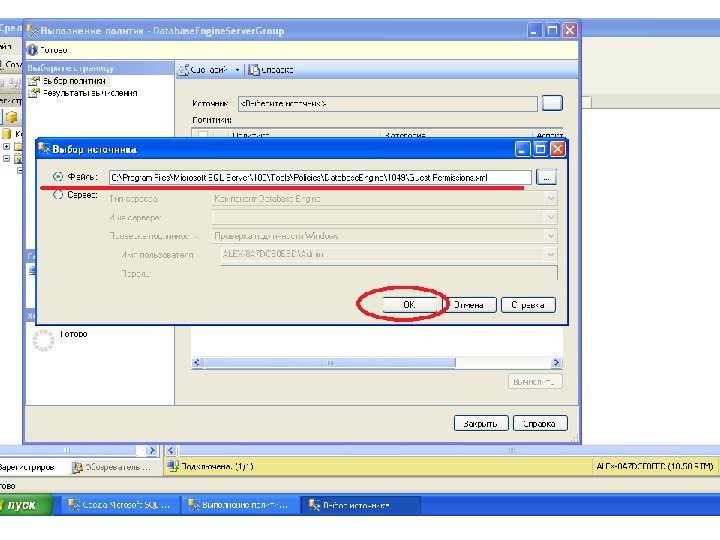Image resolution: width=720 pixels, height=540 pixels.
Task: Switch to Среда Microsoft SQL taskbar item
Action: point(119,505)
